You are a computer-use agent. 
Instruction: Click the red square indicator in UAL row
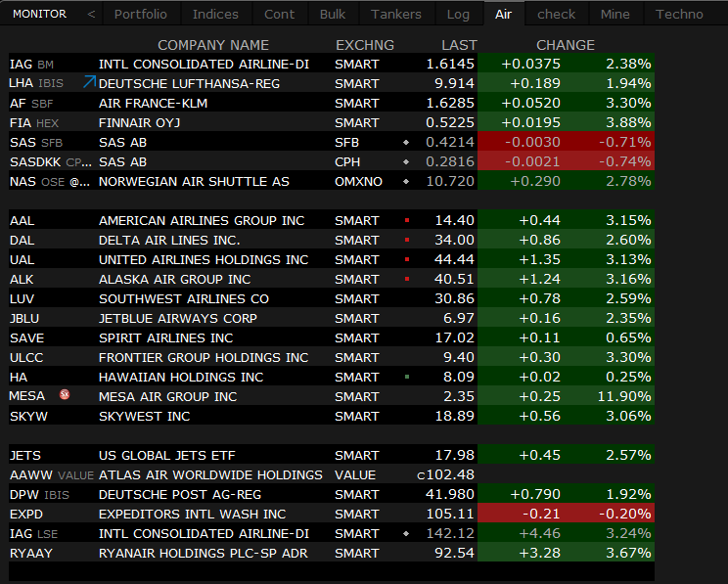point(407,259)
